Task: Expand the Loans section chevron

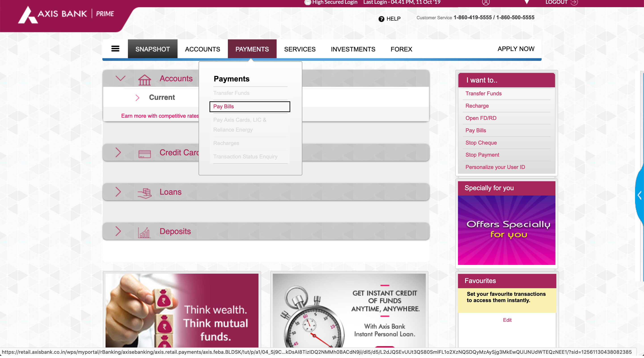Action: point(118,192)
